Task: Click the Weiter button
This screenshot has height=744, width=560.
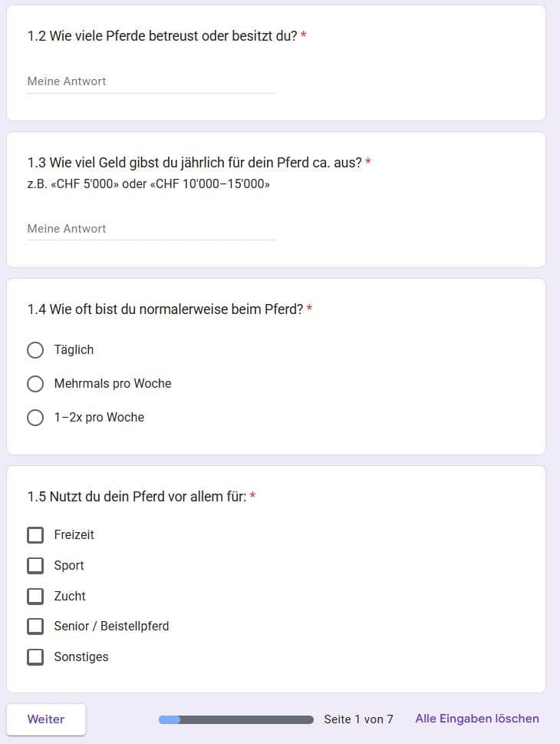Action: point(46,719)
